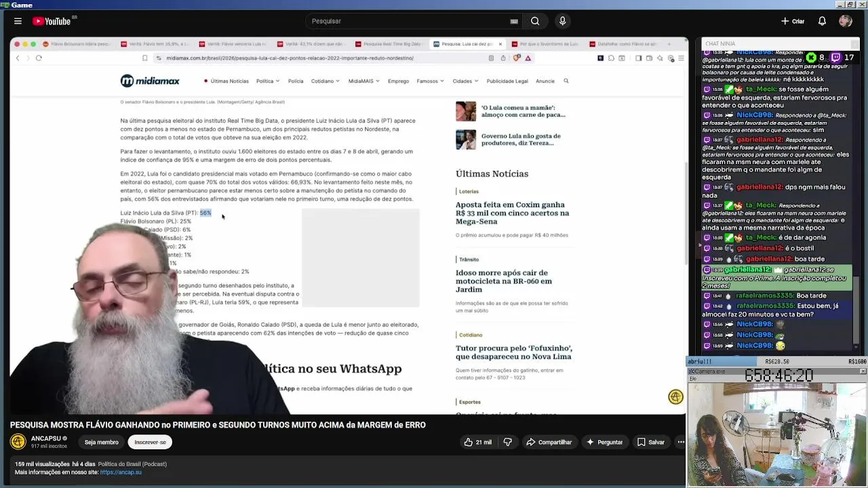
Task: Expand the Cidades dropdown menu
Action: click(x=465, y=81)
